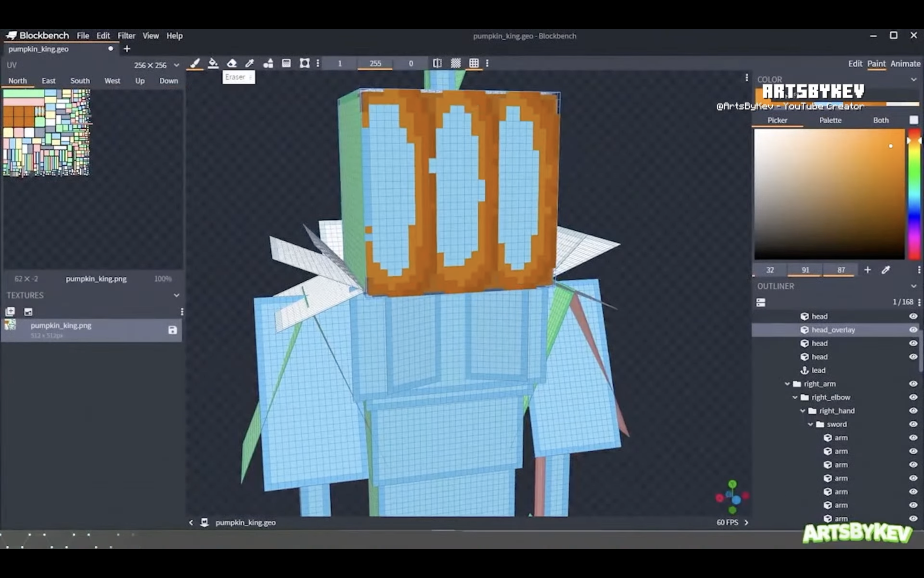Image resolution: width=924 pixels, height=578 pixels.
Task: Select the Eraser tool
Action: 231,64
